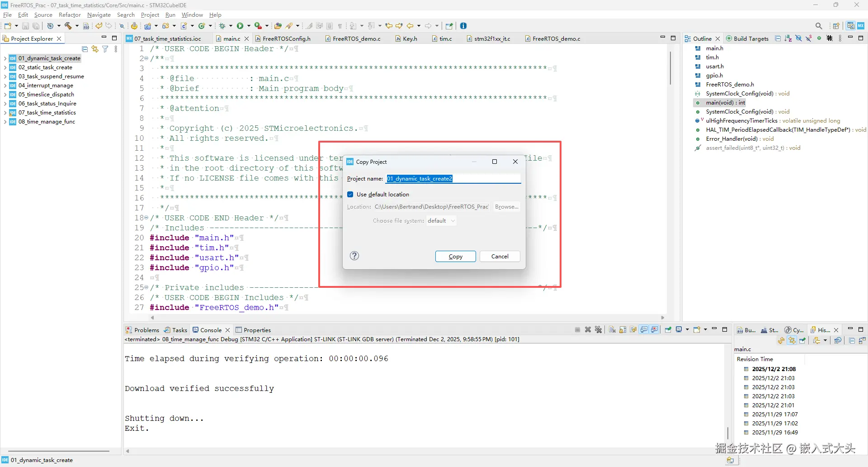Click the Search magnifier at top right

point(819,26)
